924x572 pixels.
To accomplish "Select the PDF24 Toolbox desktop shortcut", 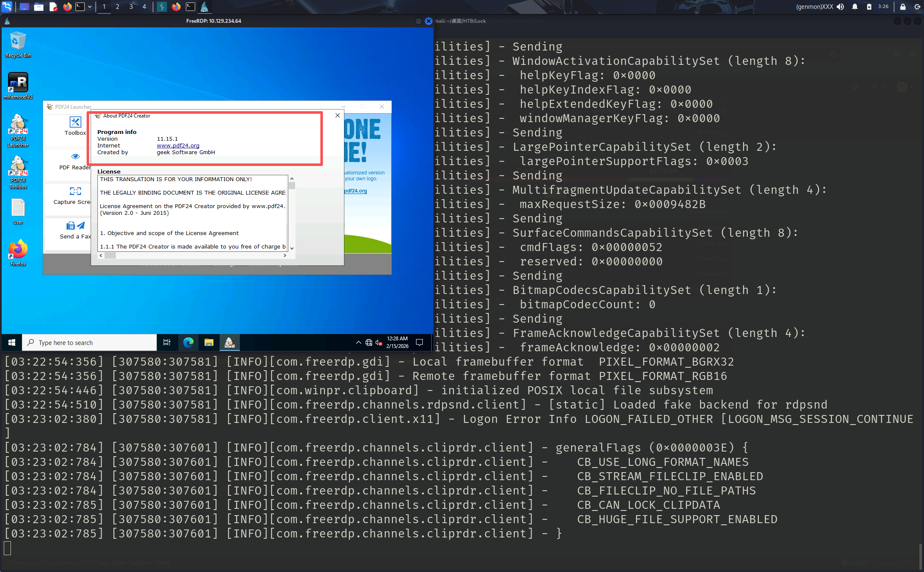I will (18, 173).
